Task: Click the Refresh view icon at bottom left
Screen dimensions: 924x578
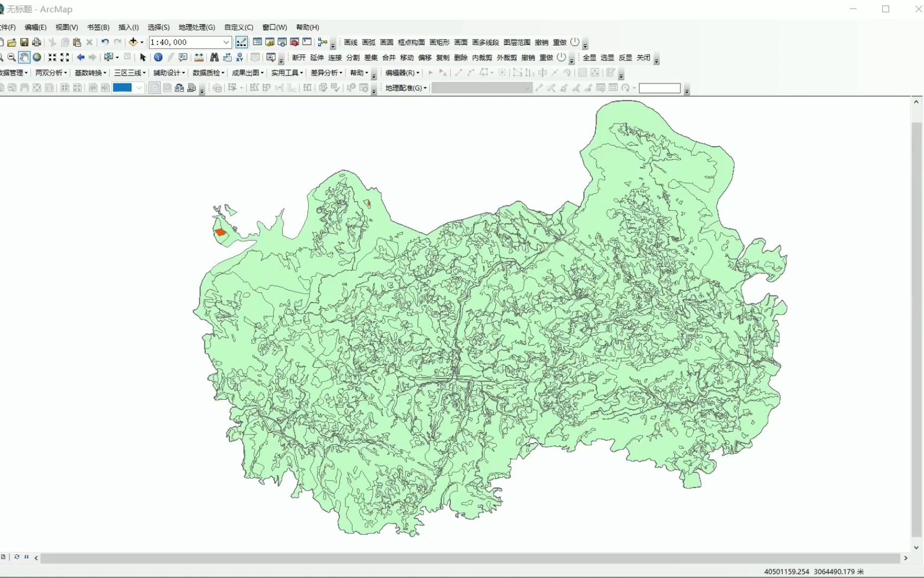Action: pyautogui.click(x=17, y=557)
